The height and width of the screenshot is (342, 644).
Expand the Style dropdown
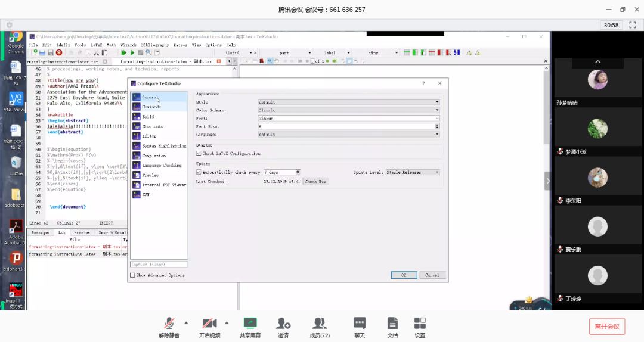[x=348, y=102]
